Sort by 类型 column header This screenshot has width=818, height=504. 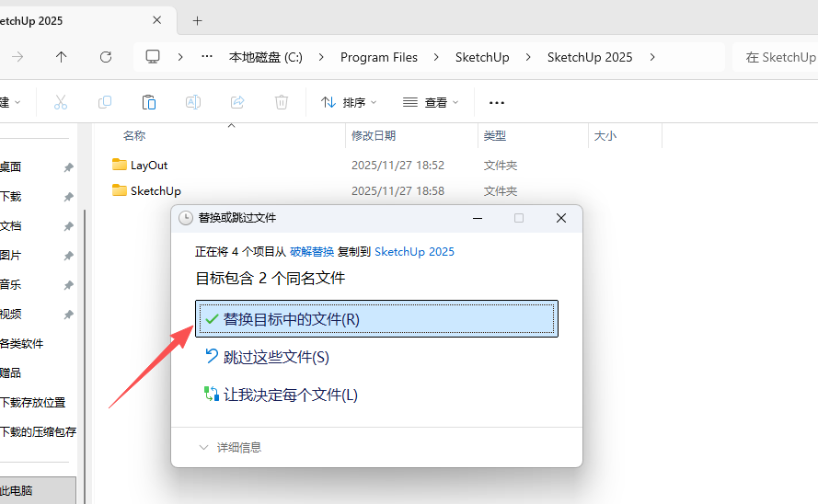[x=494, y=136]
